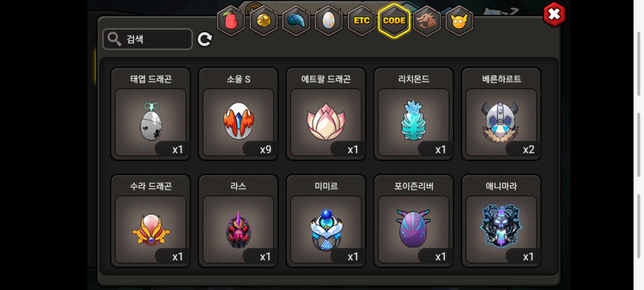
Task: Pick the 라스 dark egg
Action: 238,221
